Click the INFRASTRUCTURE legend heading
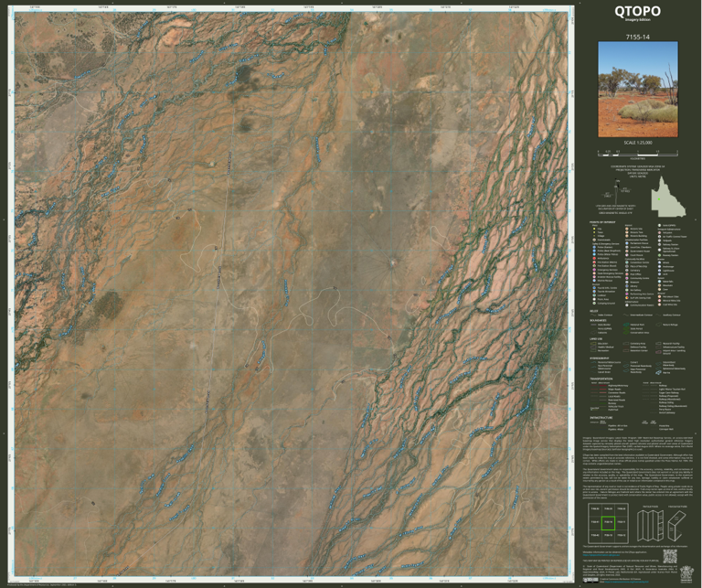702x588 pixels. (x=601, y=417)
